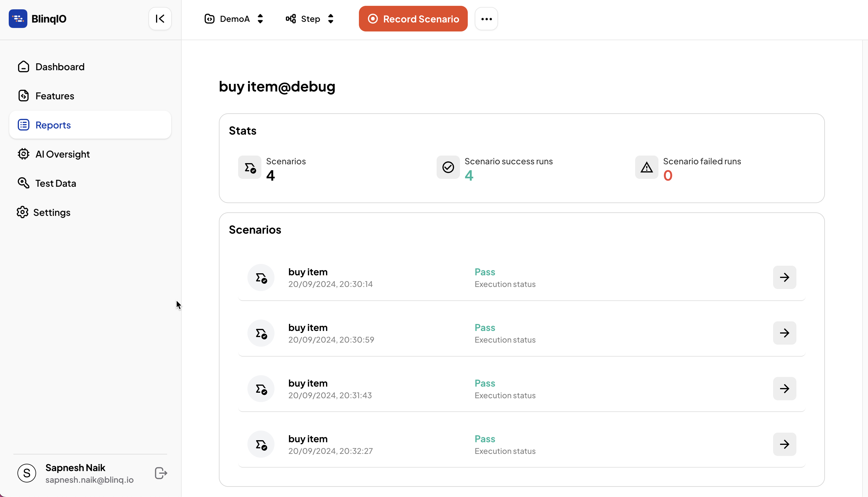Click Pass status of the 20:32:27 run
The height and width of the screenshot is (497, 868).
coord(485,439)
